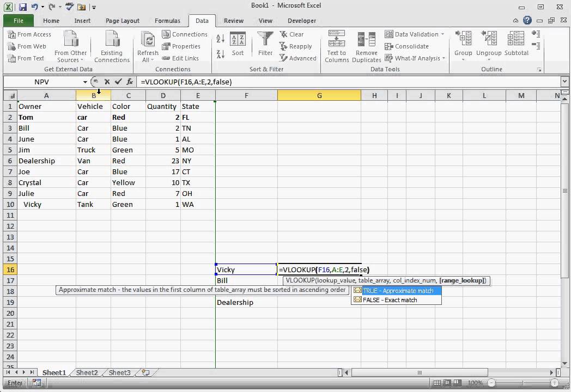Toggle the Filter button
This screenshot has height=392, width=571.
265,44
